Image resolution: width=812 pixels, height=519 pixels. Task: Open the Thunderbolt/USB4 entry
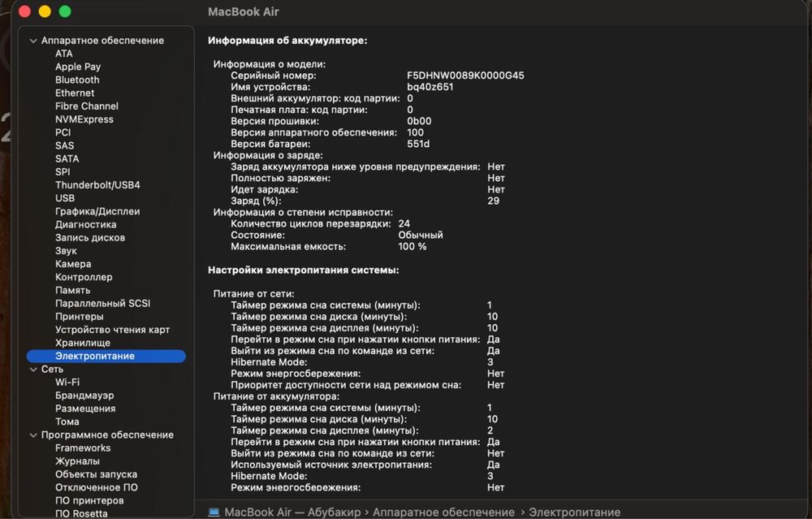(97, 185)
